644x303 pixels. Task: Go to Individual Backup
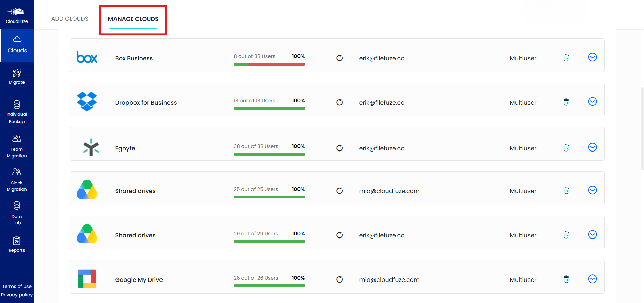click(17, 112)
